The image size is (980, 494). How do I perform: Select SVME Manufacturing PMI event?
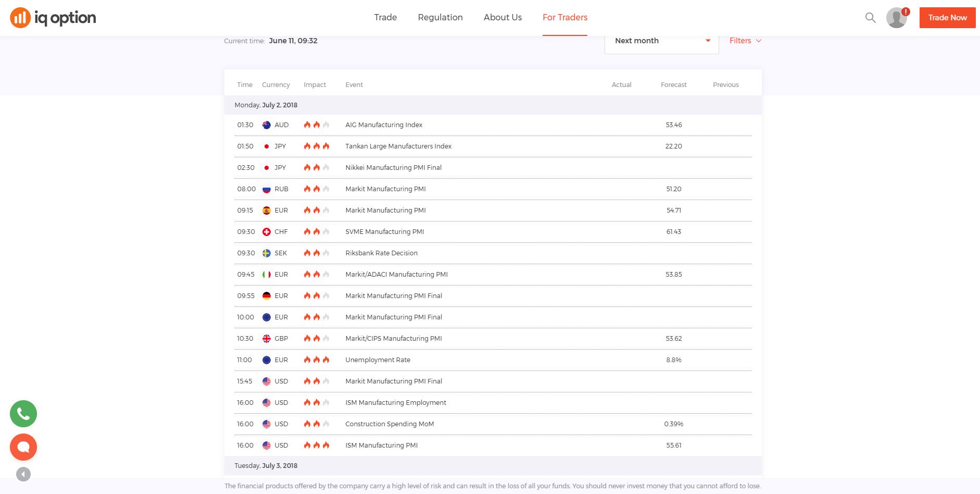point(385,232)
